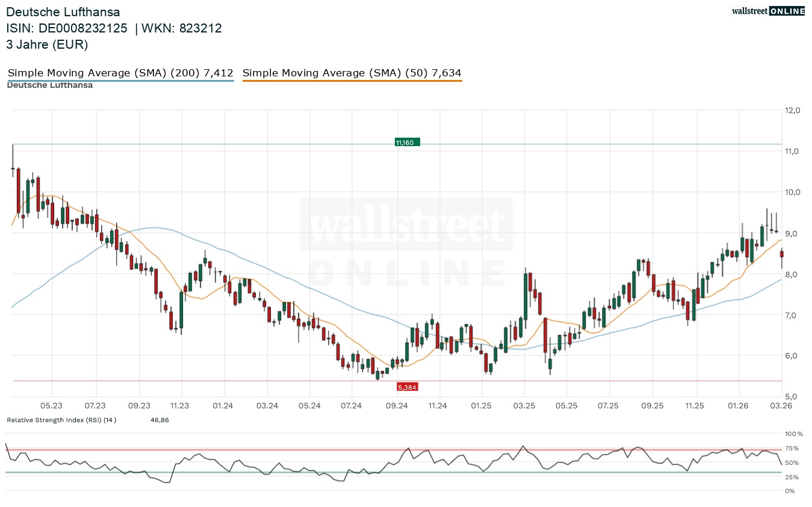Click the 09.24 date on x-axis
Viewport: 812px width, 507px height.
[396, 406]
